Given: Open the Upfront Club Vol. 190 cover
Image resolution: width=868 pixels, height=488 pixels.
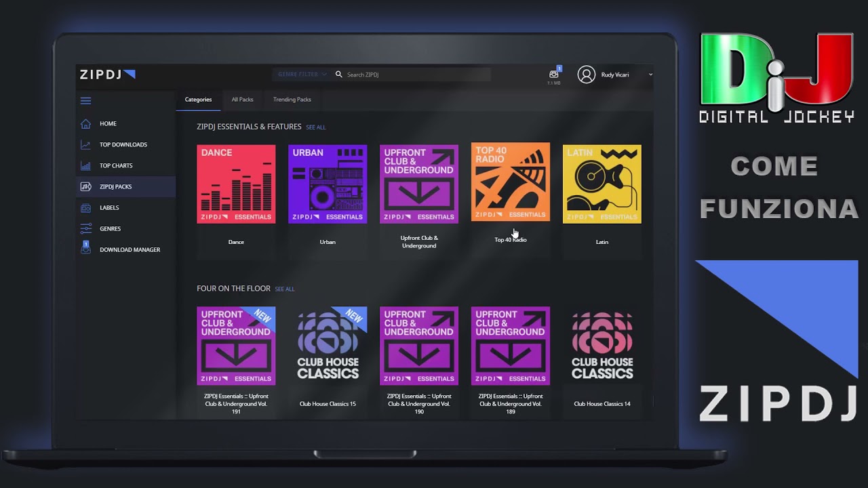Looking at the screenshot, I should pyautogui.click(x=419, y=346).
